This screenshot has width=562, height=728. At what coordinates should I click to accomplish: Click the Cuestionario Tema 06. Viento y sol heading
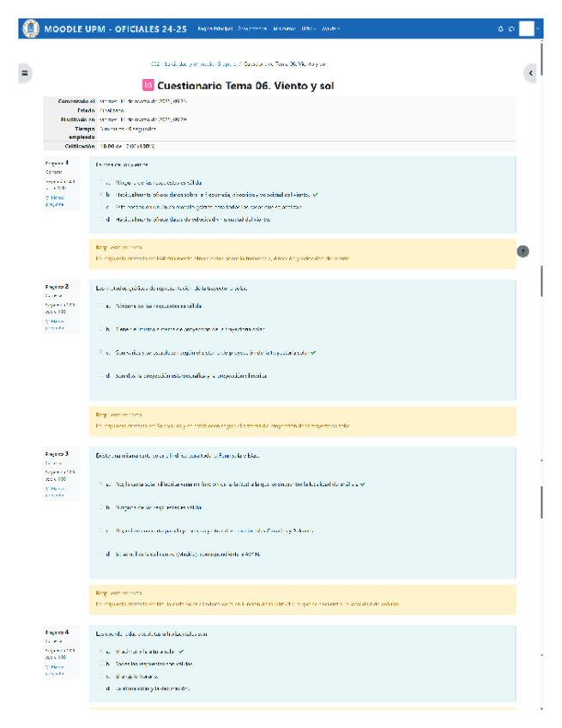coord(245,86)
